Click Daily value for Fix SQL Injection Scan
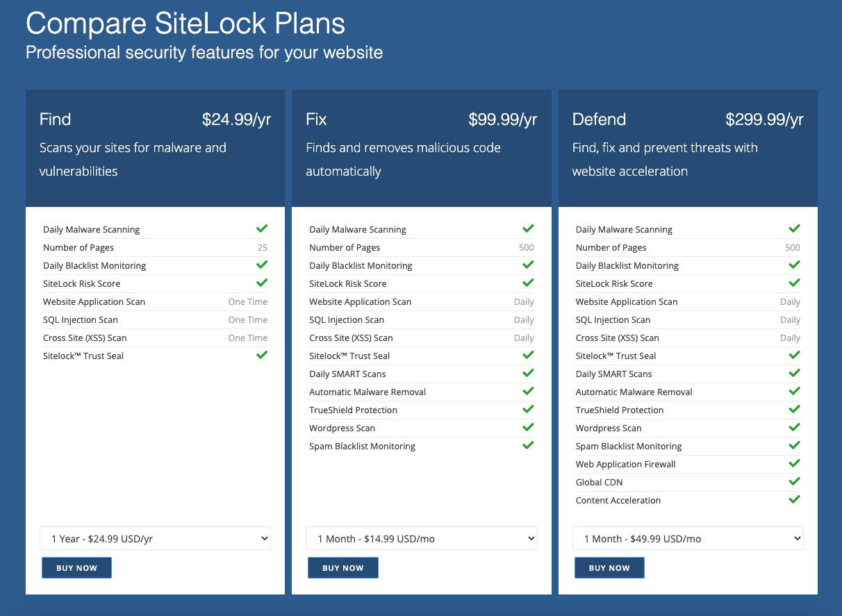This screenshot has width=842, height=616. click(524, 320)
